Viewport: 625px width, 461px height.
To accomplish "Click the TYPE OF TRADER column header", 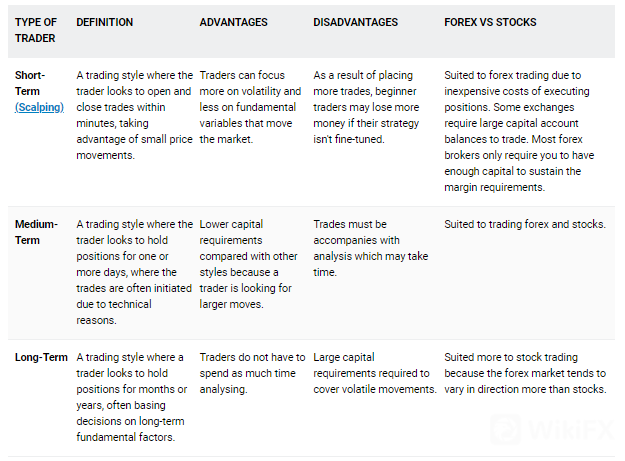I will (36, 30).
